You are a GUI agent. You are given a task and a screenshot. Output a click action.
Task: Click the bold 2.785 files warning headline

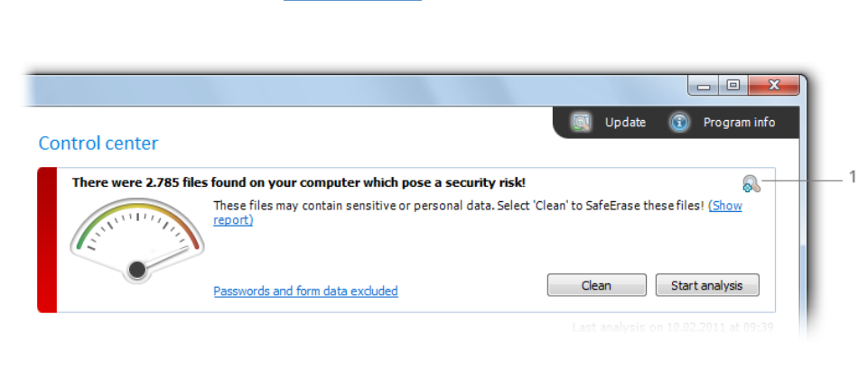[299, 182]
